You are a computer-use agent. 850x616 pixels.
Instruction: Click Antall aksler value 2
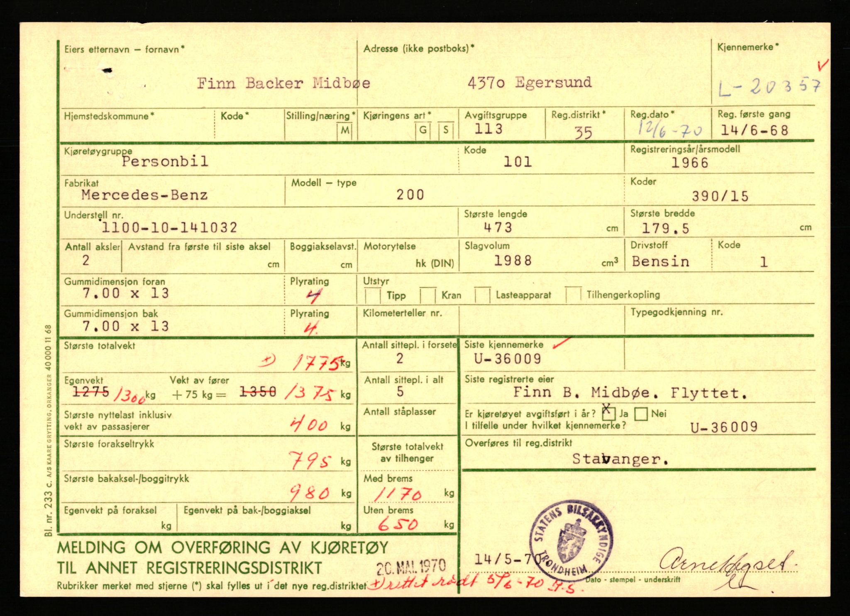[x=85, y=260]
